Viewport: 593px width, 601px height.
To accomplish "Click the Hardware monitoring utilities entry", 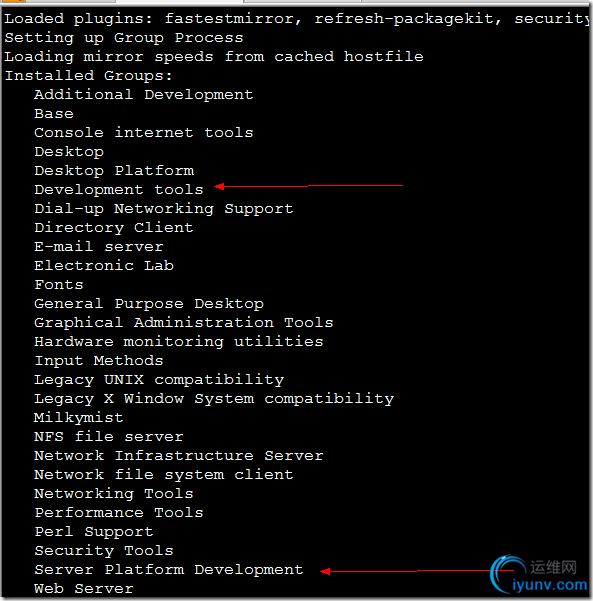I will [179, 342].
